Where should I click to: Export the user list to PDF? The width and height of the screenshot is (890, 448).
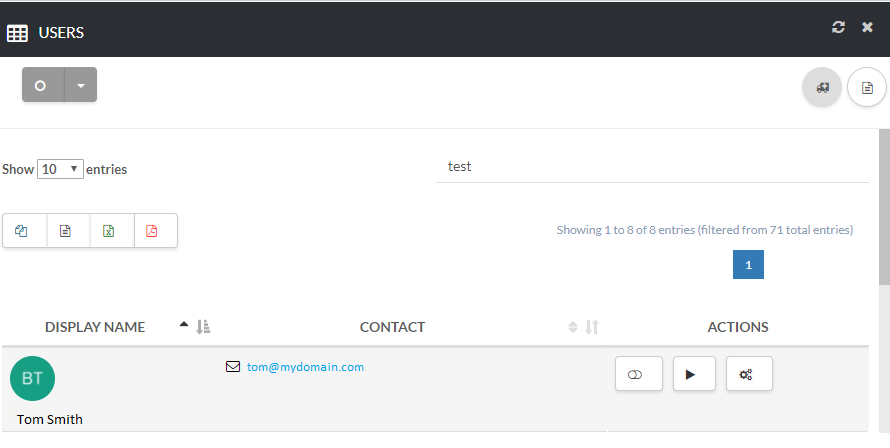pyautogui.click(x=152, y=231)
